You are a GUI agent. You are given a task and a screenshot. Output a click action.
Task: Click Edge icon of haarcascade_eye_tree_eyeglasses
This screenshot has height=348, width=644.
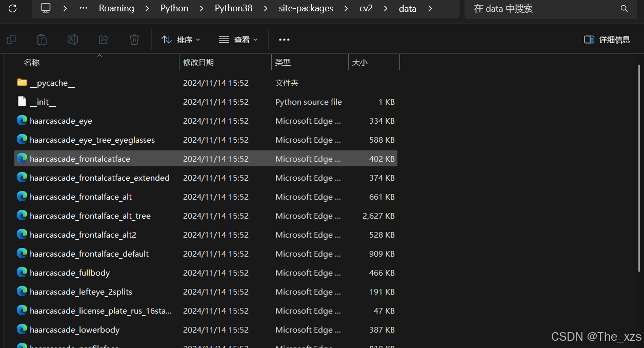tap(22, 140)
